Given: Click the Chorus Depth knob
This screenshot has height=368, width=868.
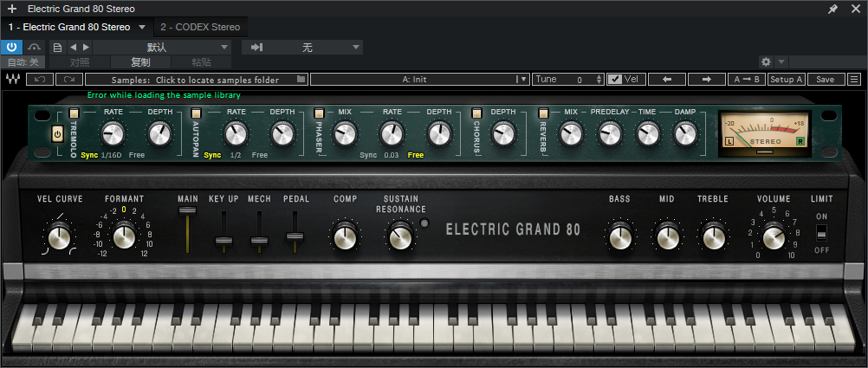Looking at the screenshot, I should click(504, 133).
